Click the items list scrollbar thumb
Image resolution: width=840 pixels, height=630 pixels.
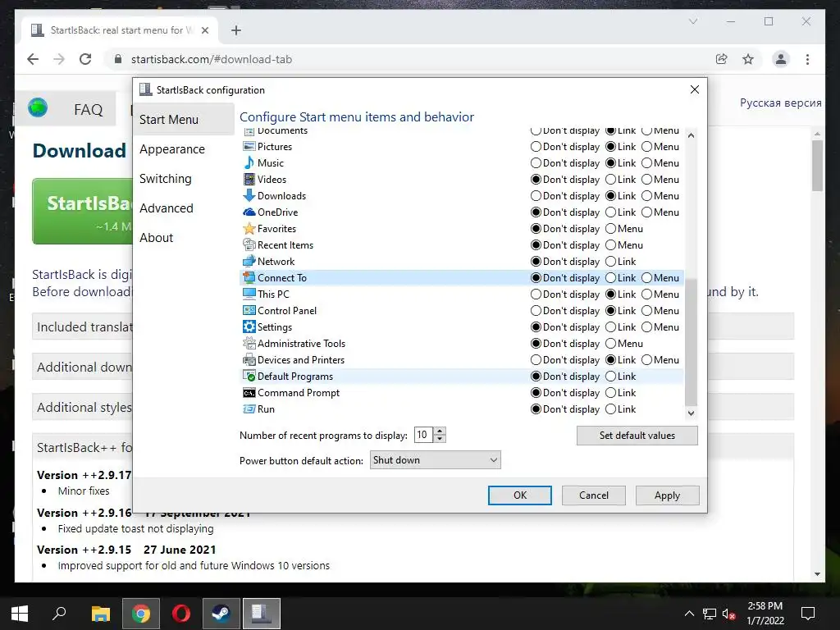click(x=691, y=342)
